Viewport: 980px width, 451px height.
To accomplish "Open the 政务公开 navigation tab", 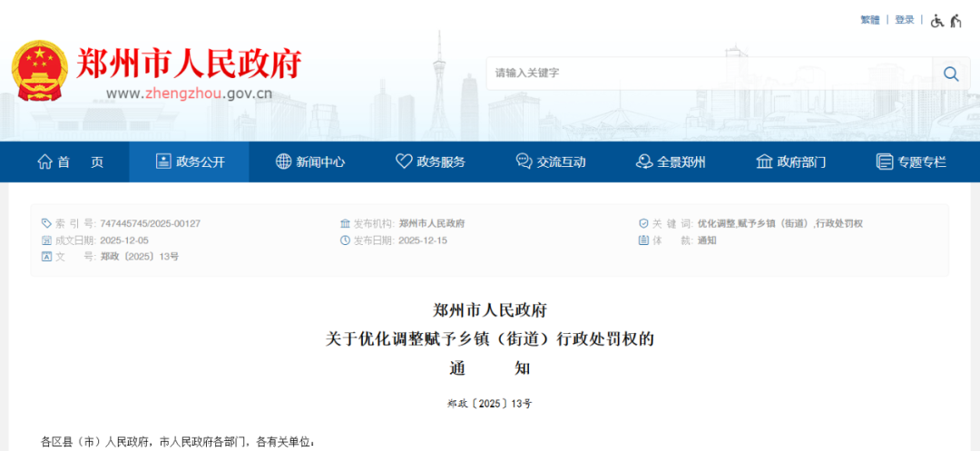I will (189, 162).
